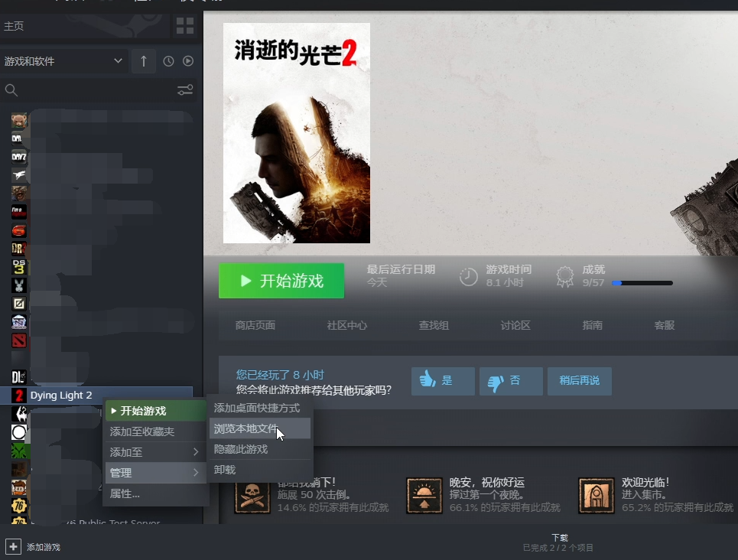
Task: Click the plus icon beside 添加游戏
Action: click(13, 547)
